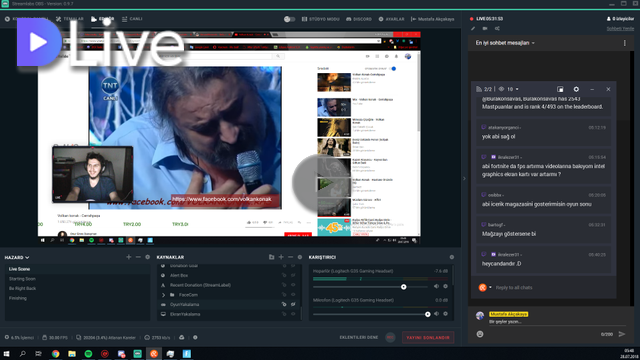
Task: Open Discord link in top bar
Action: pyautogui.click(x=359, y=19)
